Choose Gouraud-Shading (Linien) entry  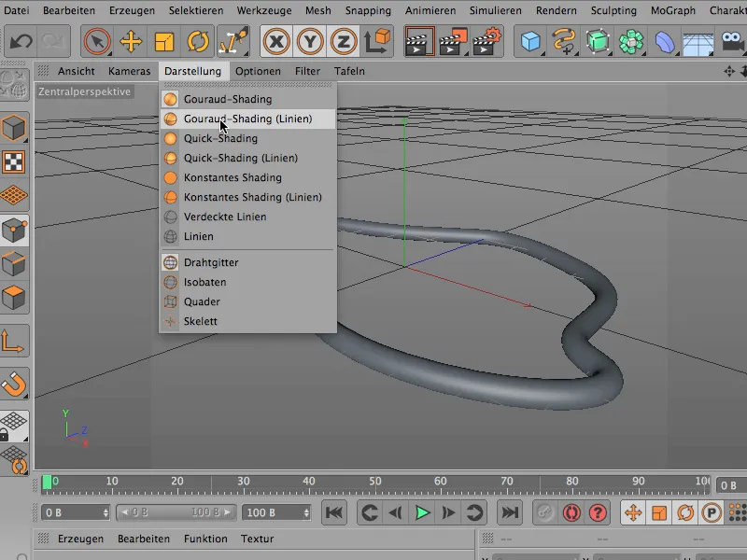(247, 119)
